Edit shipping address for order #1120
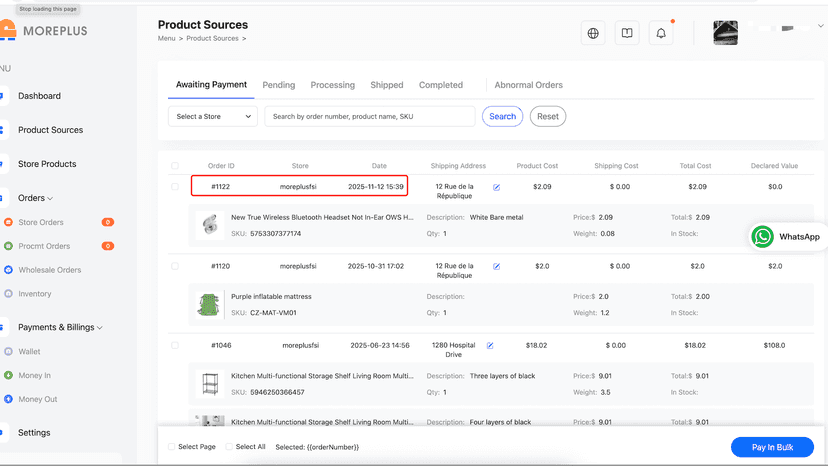This screenshot has height=466, width=828. 496,266
